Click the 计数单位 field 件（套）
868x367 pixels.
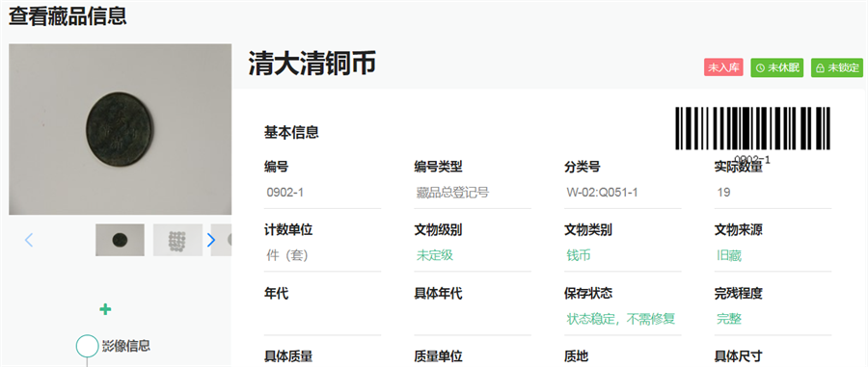click(323, 256)
